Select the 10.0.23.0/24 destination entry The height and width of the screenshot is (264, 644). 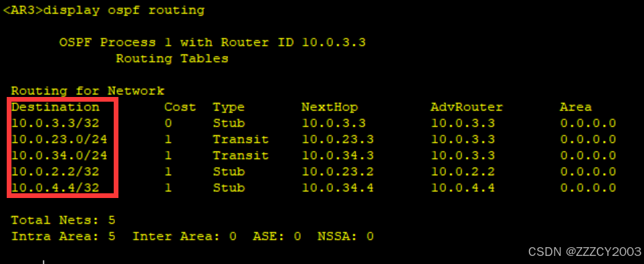tap(59, 139)
